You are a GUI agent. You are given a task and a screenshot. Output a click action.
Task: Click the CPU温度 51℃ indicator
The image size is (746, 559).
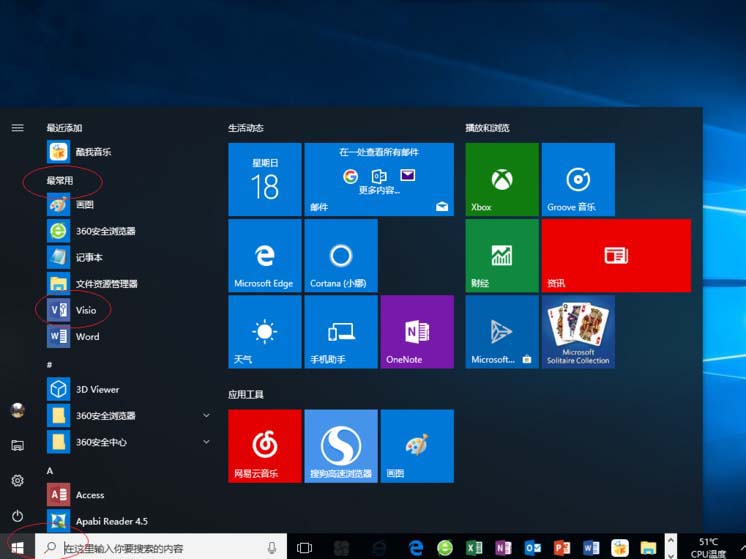pos(708,548)
